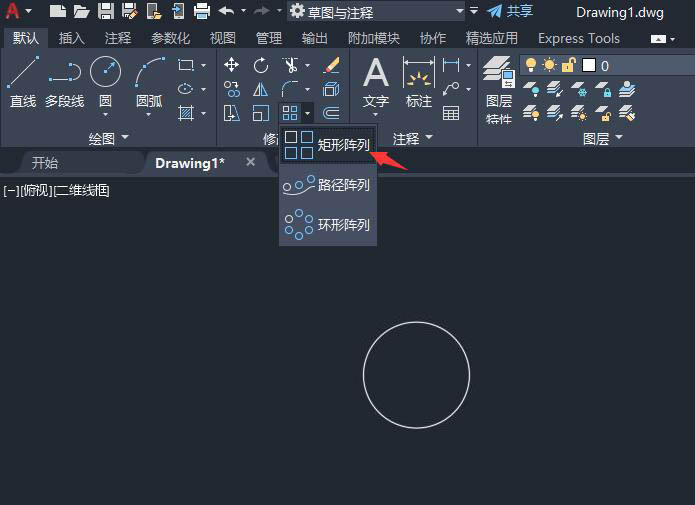Image resolution: width=695 pixels, height=505 pixels.
Task: Click the Table tool icon
Action: click(x=451, y=114)
